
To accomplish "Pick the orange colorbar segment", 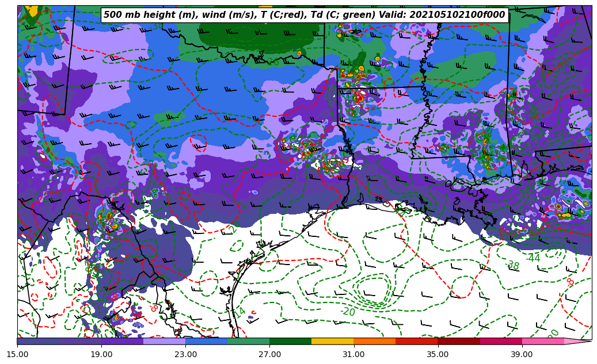I will click(374, 342).
